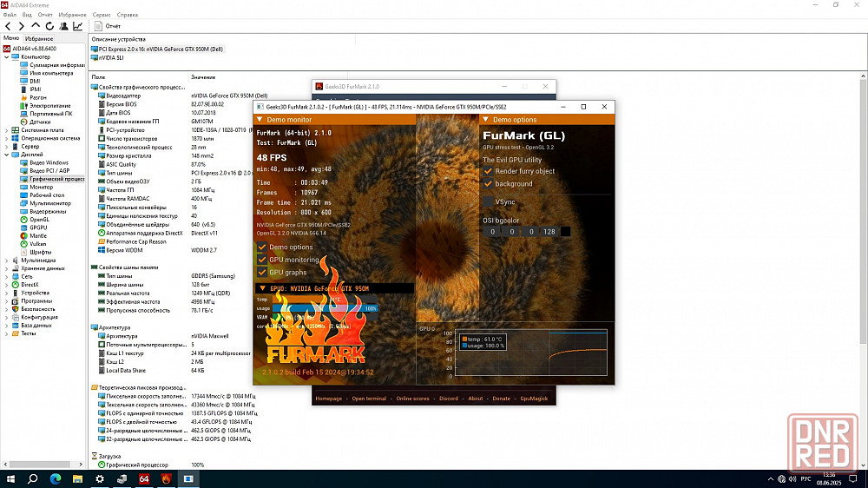
Task: Click black OSI bgcolor swatch
Action: pos(565,232)
